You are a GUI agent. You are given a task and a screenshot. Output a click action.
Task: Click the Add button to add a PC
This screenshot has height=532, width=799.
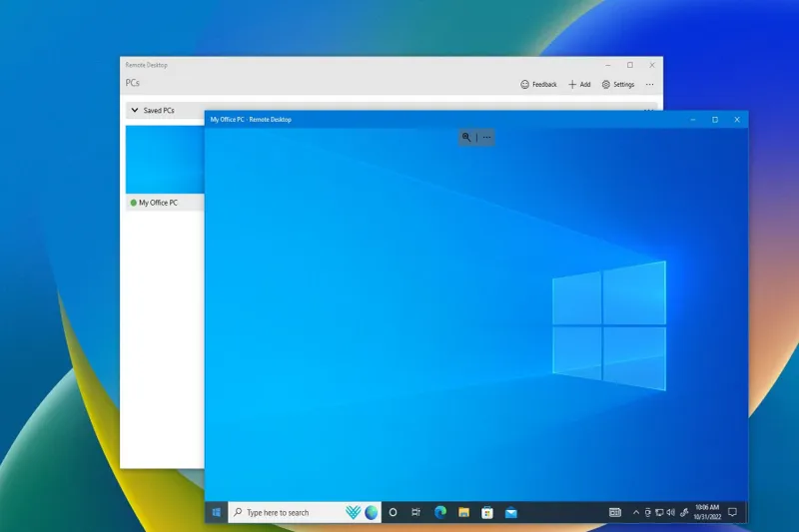579,85
